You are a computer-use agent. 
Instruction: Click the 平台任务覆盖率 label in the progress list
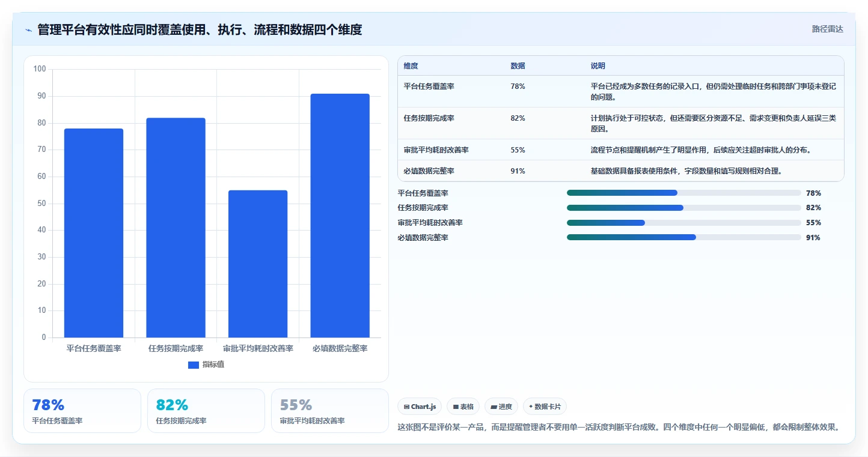tap(423, 193)
